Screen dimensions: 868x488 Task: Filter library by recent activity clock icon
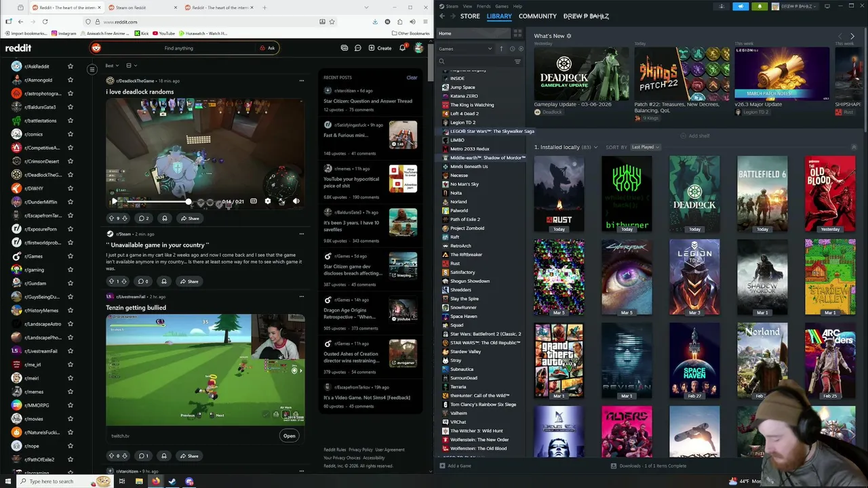click(512, 49)
